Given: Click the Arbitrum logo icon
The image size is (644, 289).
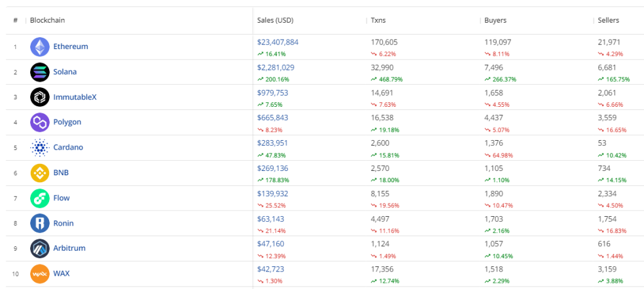Looking at the screenshot, I should 40,248.
